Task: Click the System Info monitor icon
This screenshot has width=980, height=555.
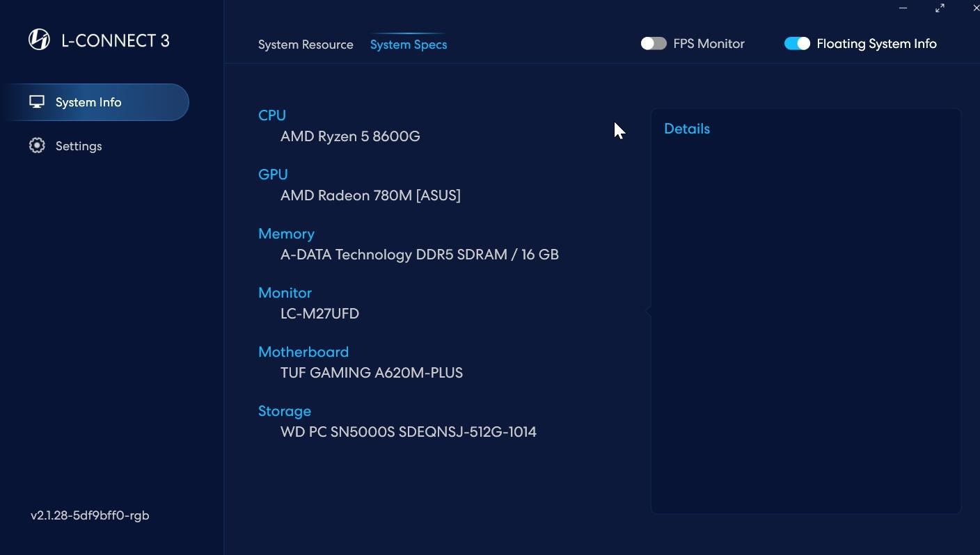Action: (x=37, y=102)
